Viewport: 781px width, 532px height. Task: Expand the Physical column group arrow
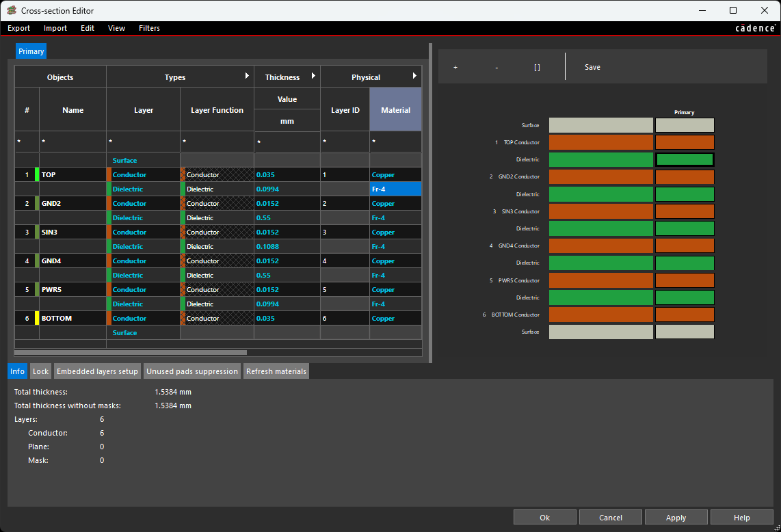coord(414,77)
